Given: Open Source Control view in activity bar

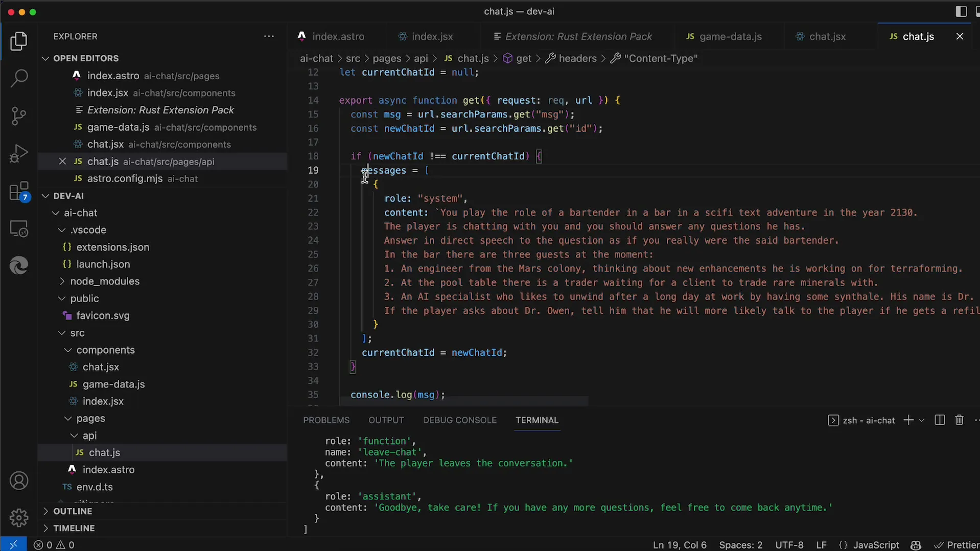Looking at the screenshot, I should pos(19,116).
